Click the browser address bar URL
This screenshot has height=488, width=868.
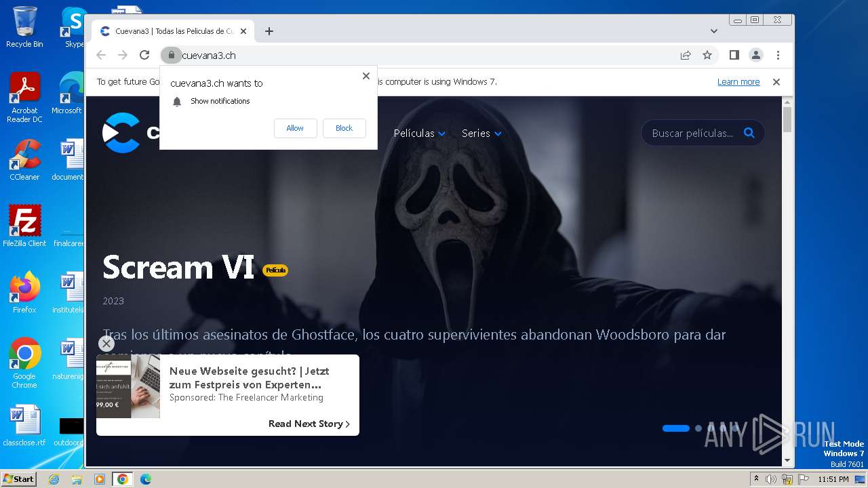pyautogui.click(x=209, y=56)
